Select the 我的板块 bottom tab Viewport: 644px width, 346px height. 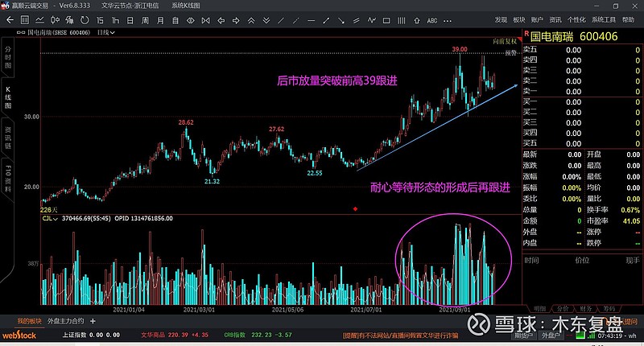click(x=30, y=321)
